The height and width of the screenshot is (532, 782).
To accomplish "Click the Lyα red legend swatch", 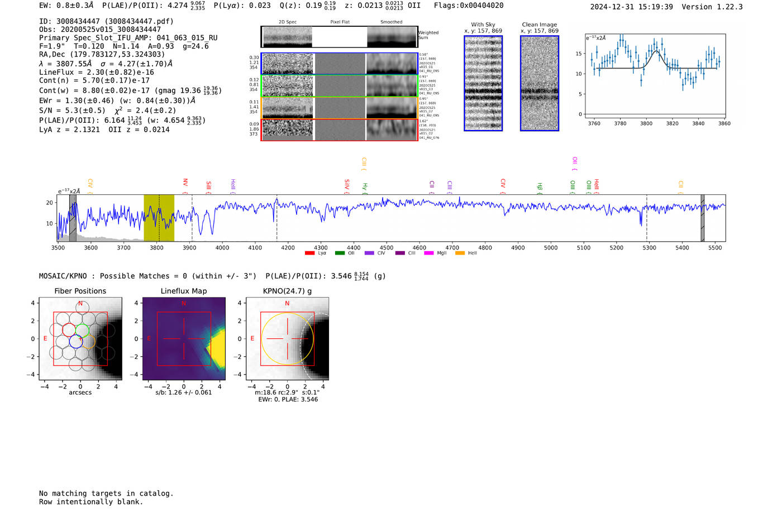I will coord(309,253).
